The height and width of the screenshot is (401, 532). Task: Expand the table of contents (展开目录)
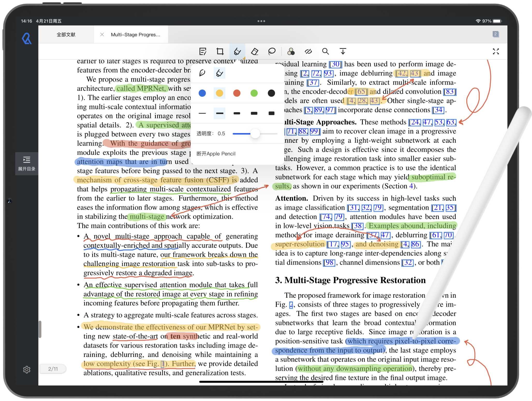pyautogui.click(x=27, y=164)
